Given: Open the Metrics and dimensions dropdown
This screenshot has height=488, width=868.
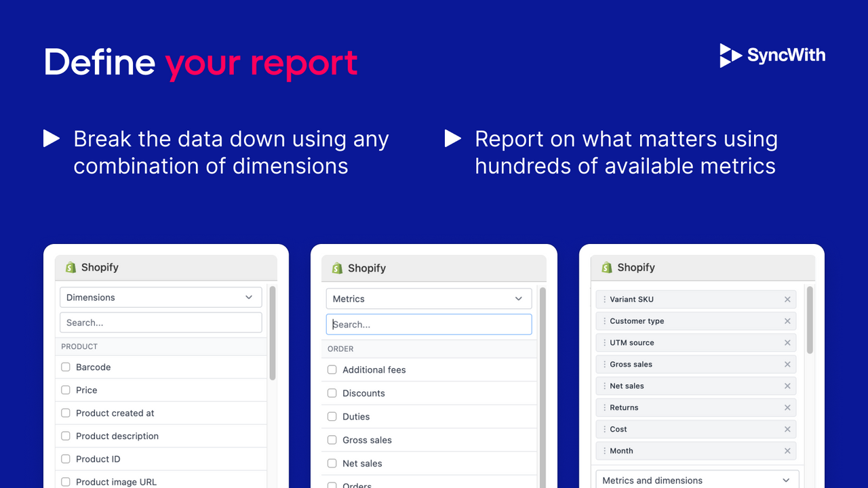Looking at the screenshot, I should pyautogui.click(x=696, y=480).
